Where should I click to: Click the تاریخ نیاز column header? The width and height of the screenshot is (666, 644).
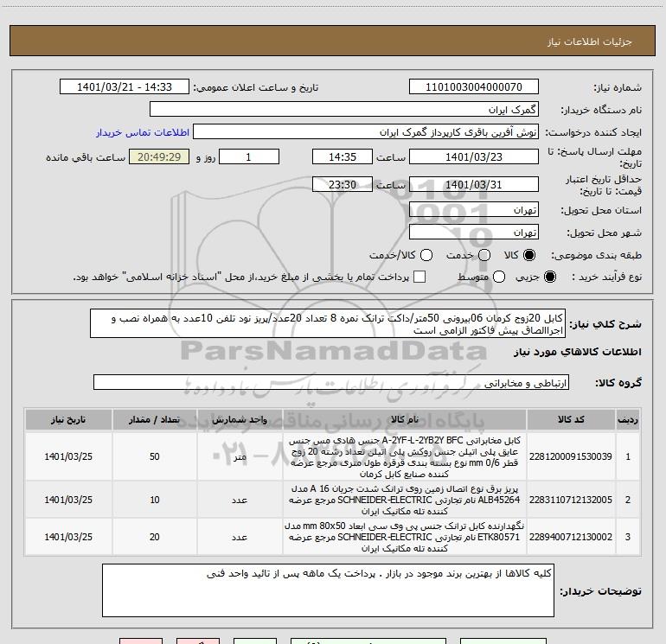(68, 420)
